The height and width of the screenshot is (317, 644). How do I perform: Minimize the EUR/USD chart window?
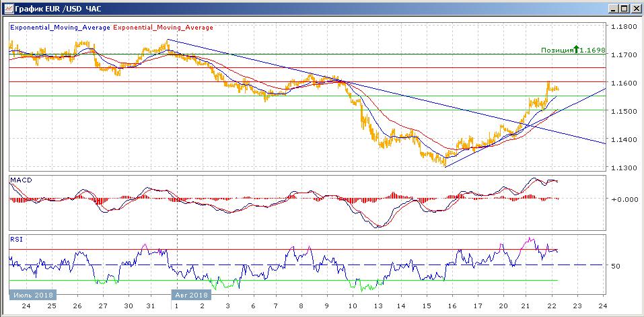click(x=613, y=9)
